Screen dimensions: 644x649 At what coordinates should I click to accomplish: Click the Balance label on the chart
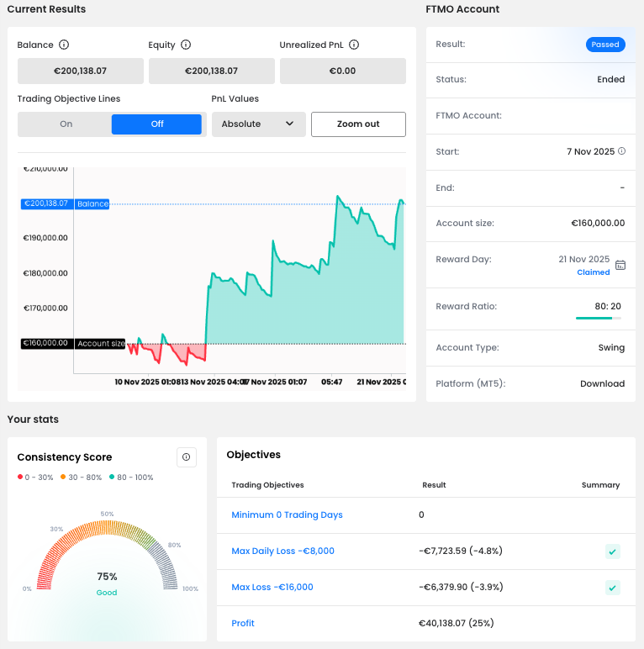[92, 203]
